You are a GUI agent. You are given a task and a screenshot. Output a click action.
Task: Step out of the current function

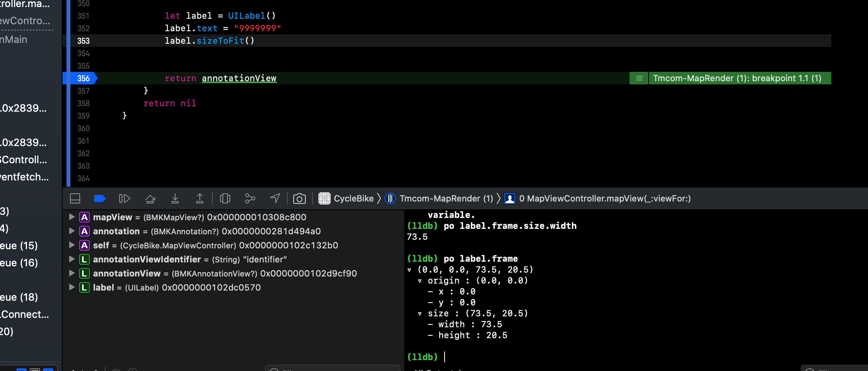[x=200, y=198]
